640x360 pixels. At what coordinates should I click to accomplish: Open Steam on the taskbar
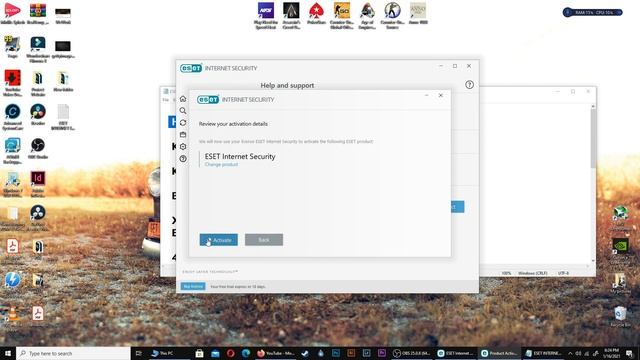[x=305, y=353]
